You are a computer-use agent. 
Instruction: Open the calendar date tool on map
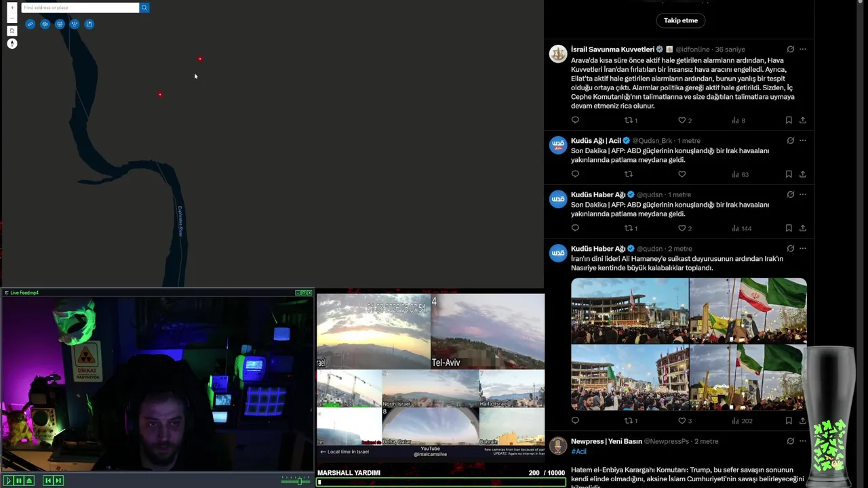coord(60,24)
